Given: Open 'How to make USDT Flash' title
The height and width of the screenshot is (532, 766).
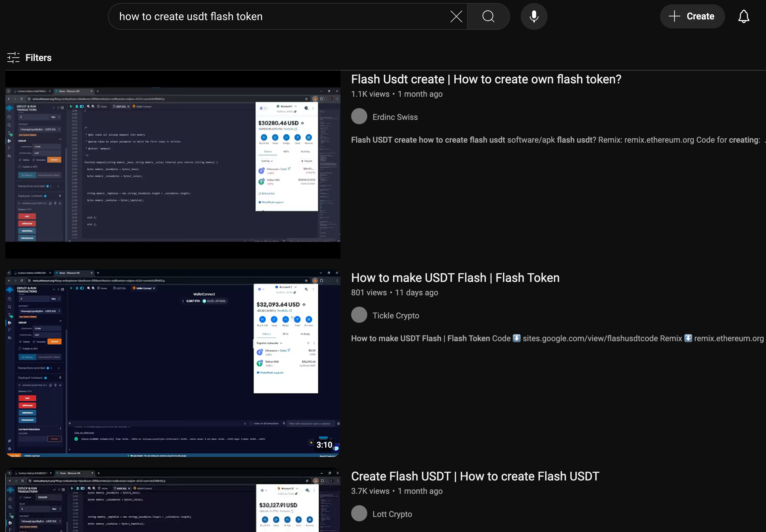Looking at the screenshot, I should tap(455, 278).
